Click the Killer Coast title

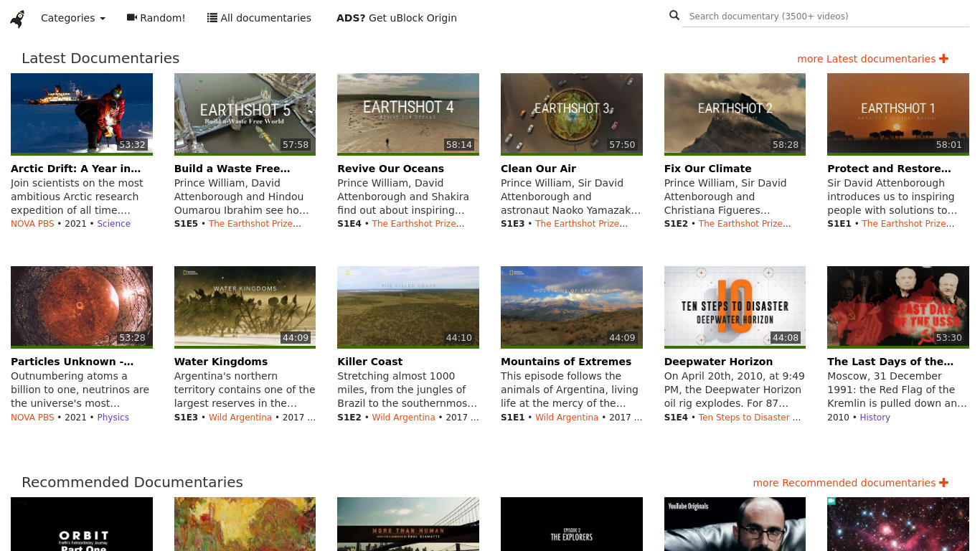pyautogui.click(x=370, y=362)
